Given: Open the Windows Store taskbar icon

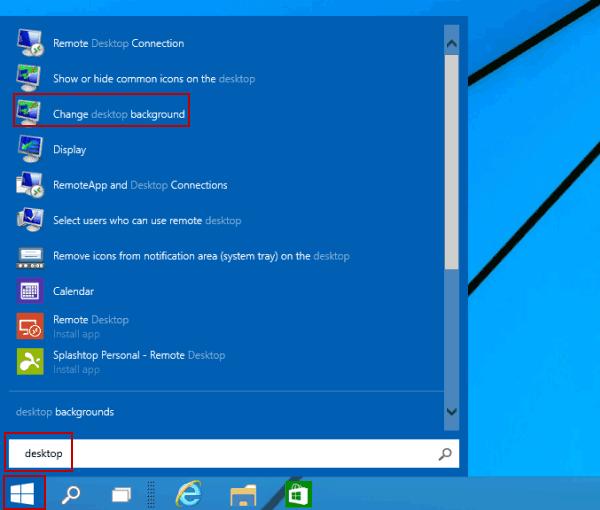Looking at the screenshot, I should [298, 493].
